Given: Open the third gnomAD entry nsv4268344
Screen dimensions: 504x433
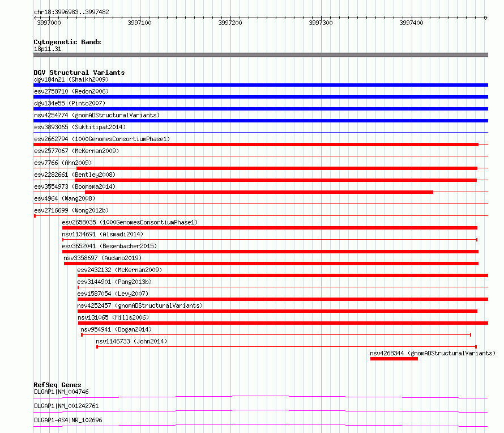Looking at the screenshot, I should click(x=433, y=353).
